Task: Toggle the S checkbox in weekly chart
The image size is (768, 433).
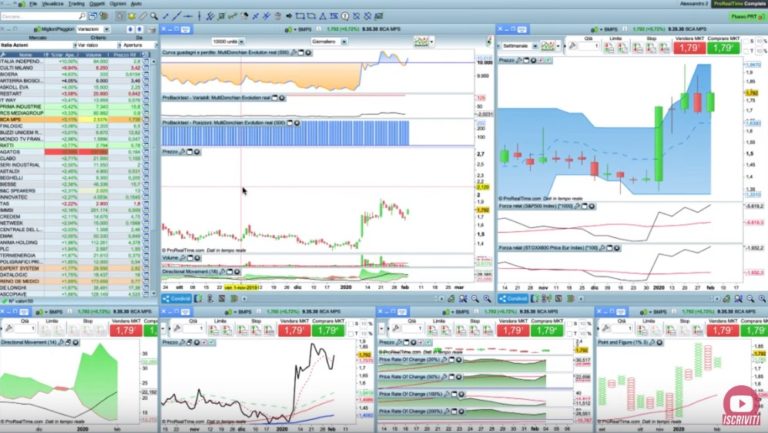Action: pos(746,41)
